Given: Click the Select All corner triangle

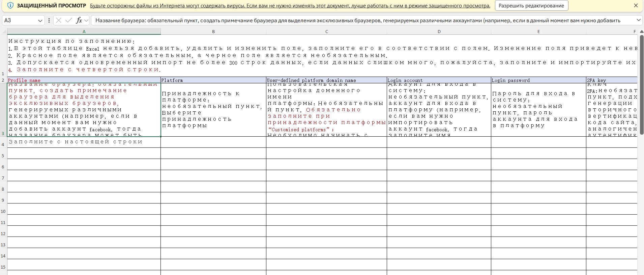Looking at the screenshot, I should pyautogui.click(x=4, y=31).
